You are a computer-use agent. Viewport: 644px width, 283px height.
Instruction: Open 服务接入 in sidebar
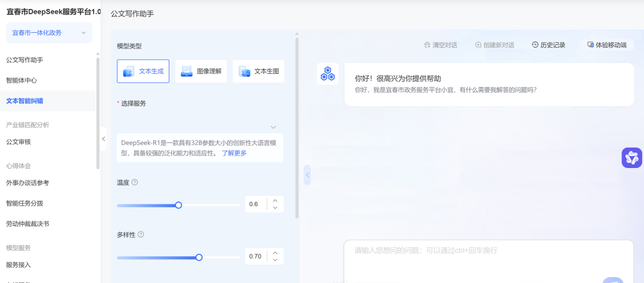click(18, 265)
